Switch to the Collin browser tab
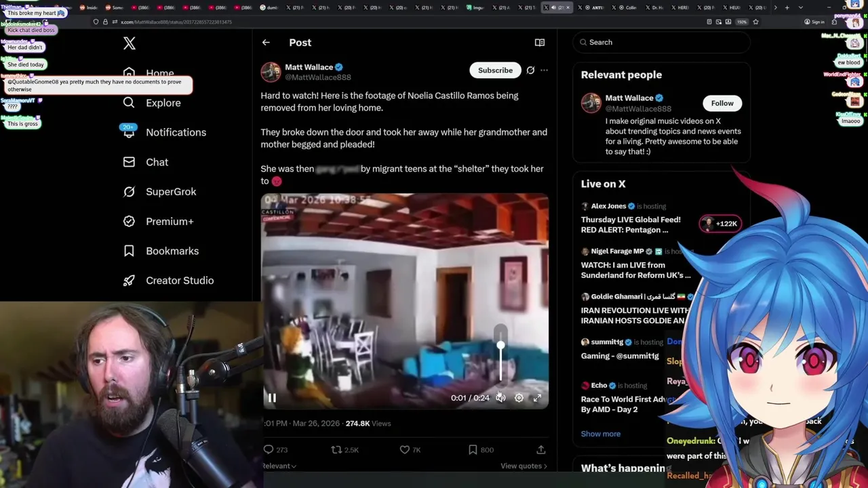This screenshot has width=868, height=488. pyautogui.click(x=625, y=7)
